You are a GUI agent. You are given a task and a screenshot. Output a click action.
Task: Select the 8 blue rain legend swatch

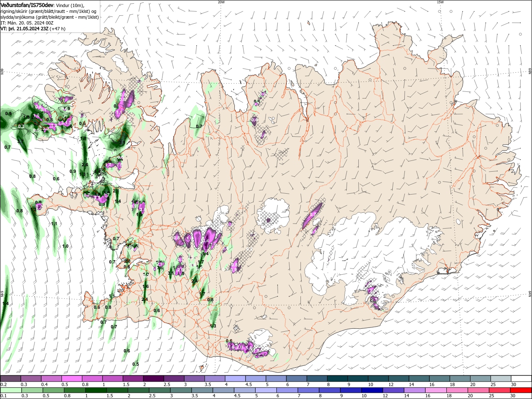coord(329,390)
